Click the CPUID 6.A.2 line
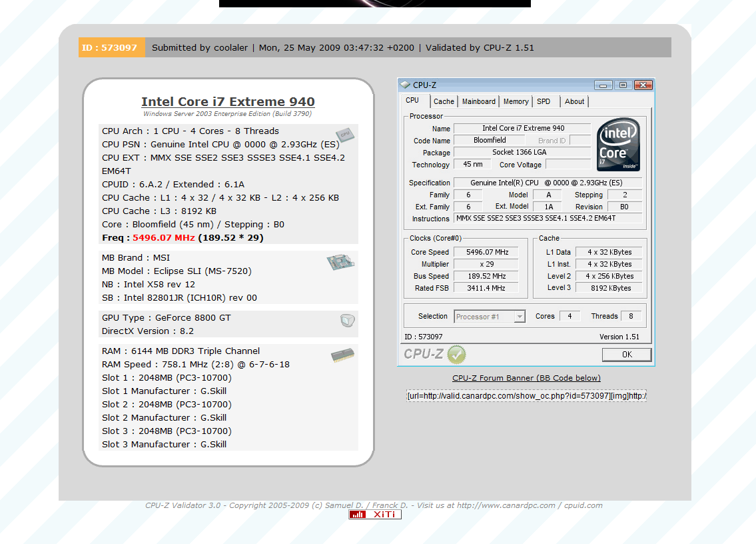The image size is (756, 544). [173, 185]
